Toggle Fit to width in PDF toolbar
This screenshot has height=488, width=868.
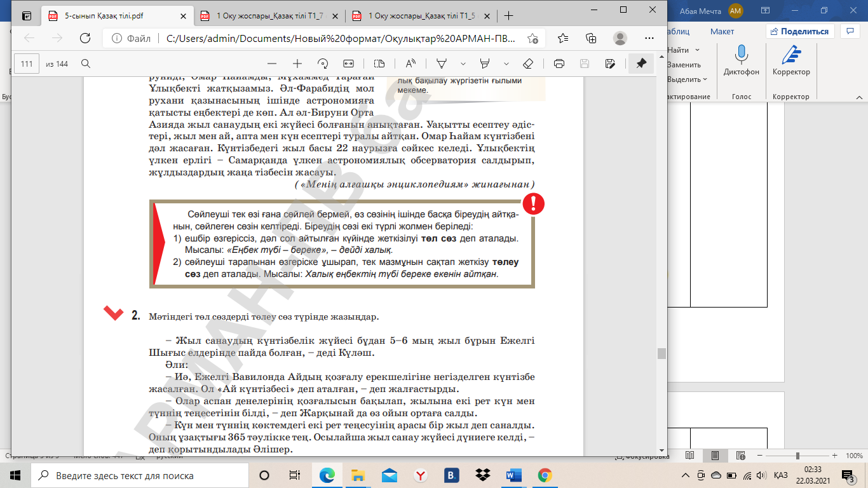pos(348,64)
